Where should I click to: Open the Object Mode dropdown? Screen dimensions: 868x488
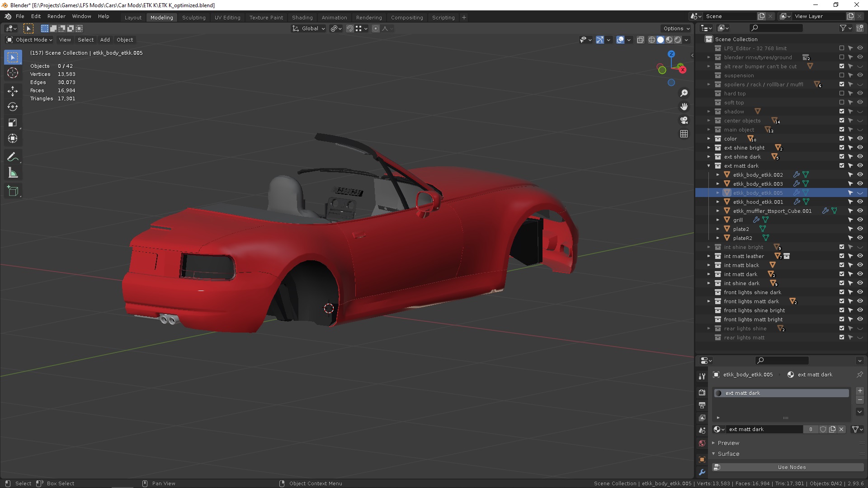pyautogui.click(x=30, y=40)
